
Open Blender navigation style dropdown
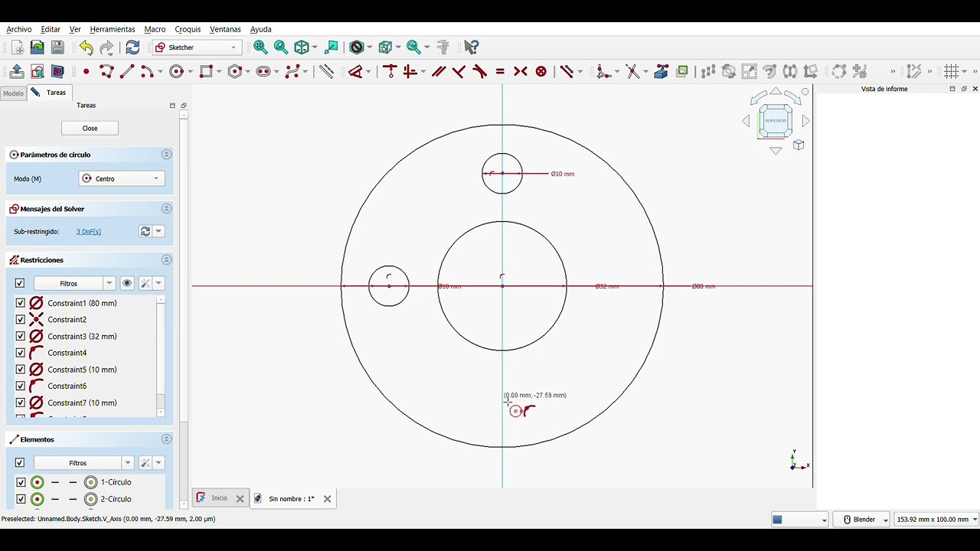tap(861, 520)
